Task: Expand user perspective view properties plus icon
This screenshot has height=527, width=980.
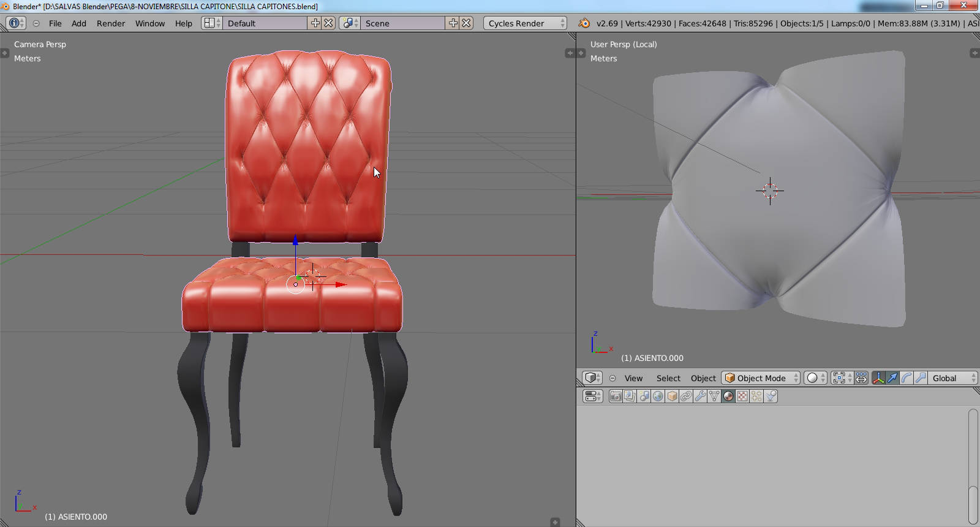Action: click(x=974, y=53)
